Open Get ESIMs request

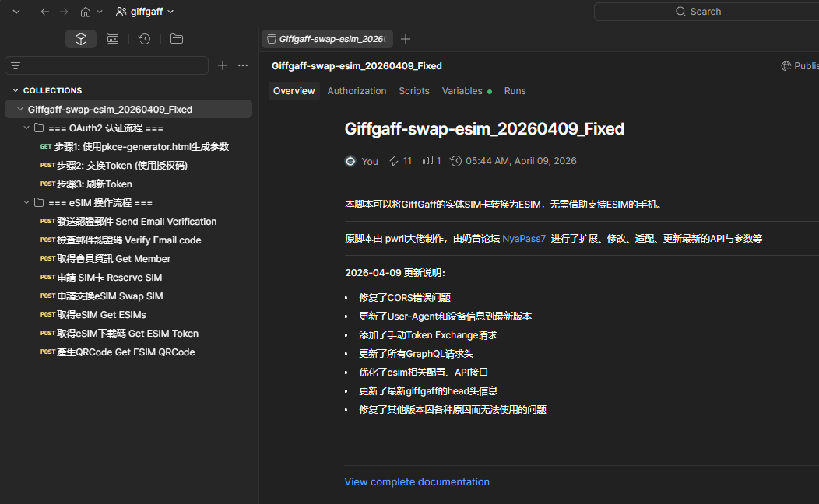click(x=93, y=314)
